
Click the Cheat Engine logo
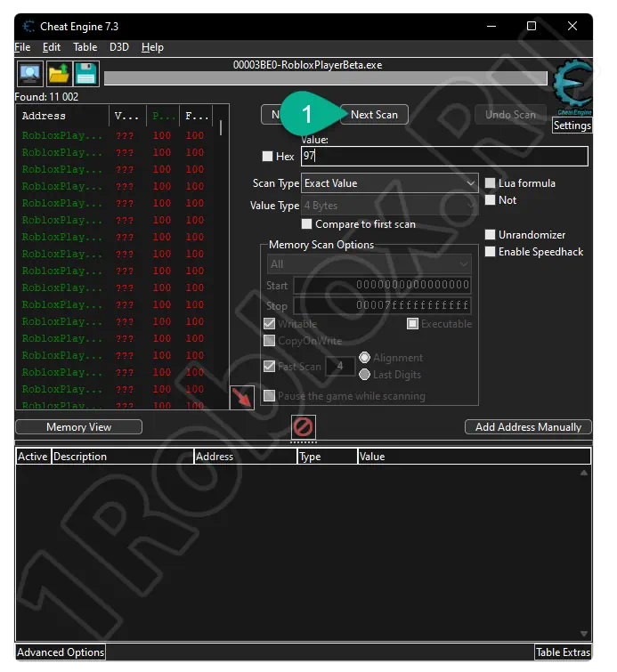(x=572, y=88)
